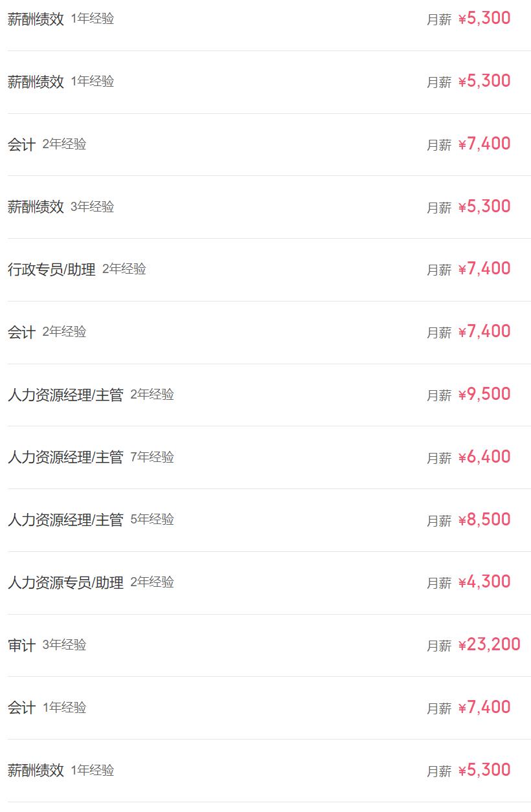
Task: Click ¥7,400 salary in 行政专员/助理 row
Action: pyautogui.click(x=484, y=269)
